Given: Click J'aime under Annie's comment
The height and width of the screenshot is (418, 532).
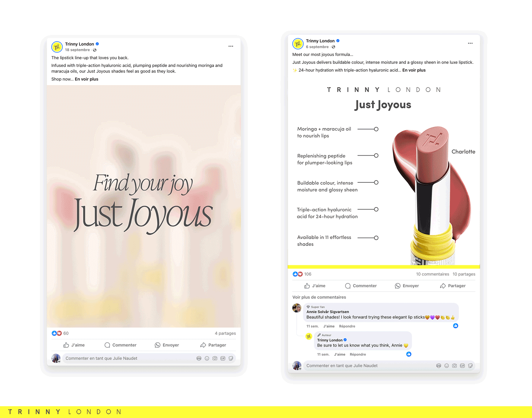Looking at the screenshot, I should pyautogui.click(x=329, y=326).
